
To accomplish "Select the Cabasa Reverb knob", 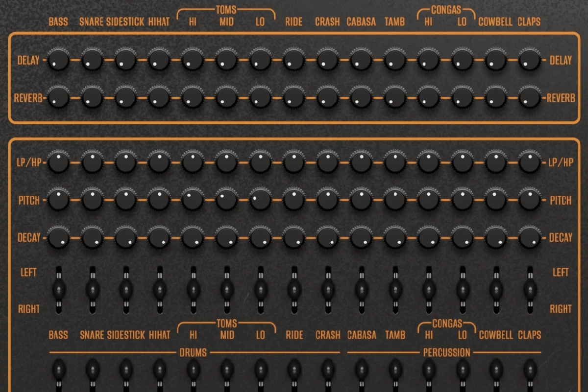I will 361,98.
